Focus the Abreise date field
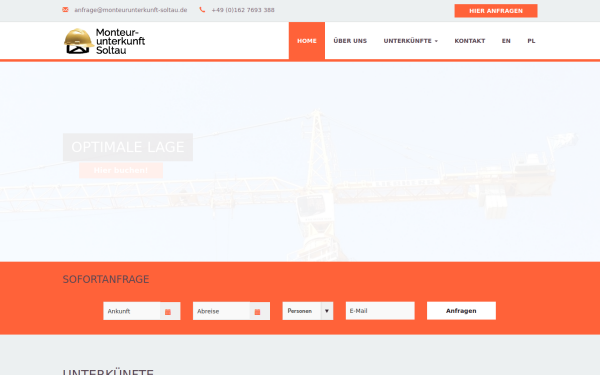This screenshot has height=375, width=600. point(222,311)
